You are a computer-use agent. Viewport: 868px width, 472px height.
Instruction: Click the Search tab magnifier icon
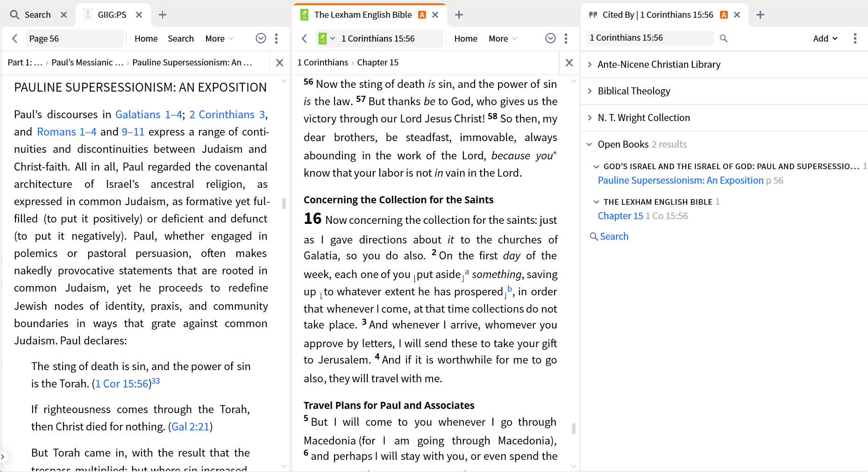15,15
